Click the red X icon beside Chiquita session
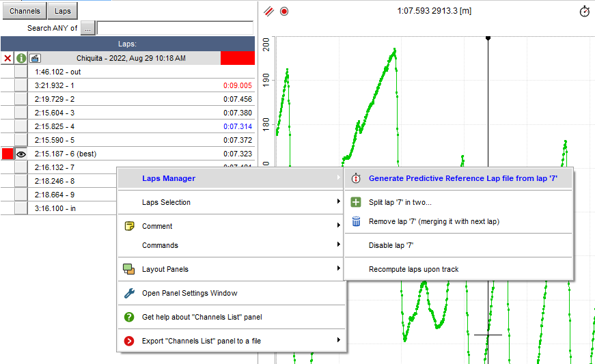This screenshot has height=364, width=595. (x=8, y=59)
